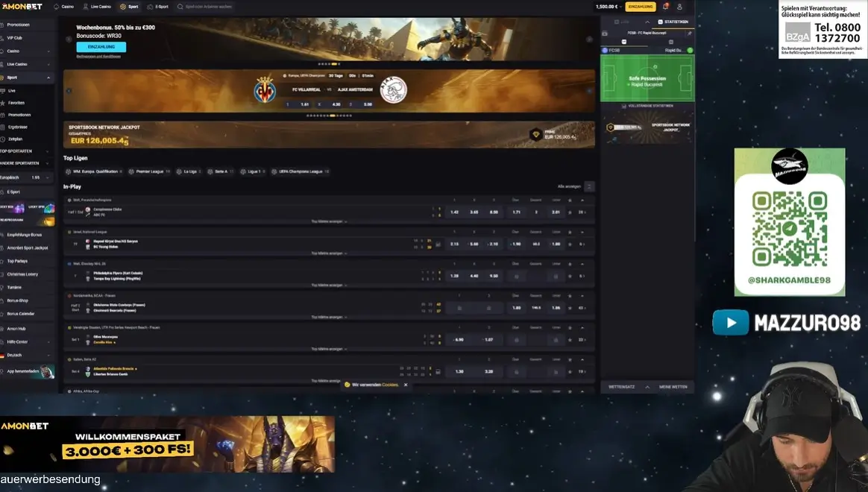The image size is (868, 492).
Task: Select odds 4.30 for draw Villarreal-Ajax
Action: point(330,104)
